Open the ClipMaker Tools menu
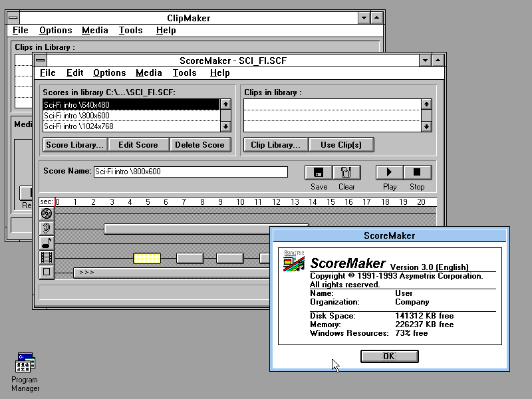 click(x=130, y=31)
